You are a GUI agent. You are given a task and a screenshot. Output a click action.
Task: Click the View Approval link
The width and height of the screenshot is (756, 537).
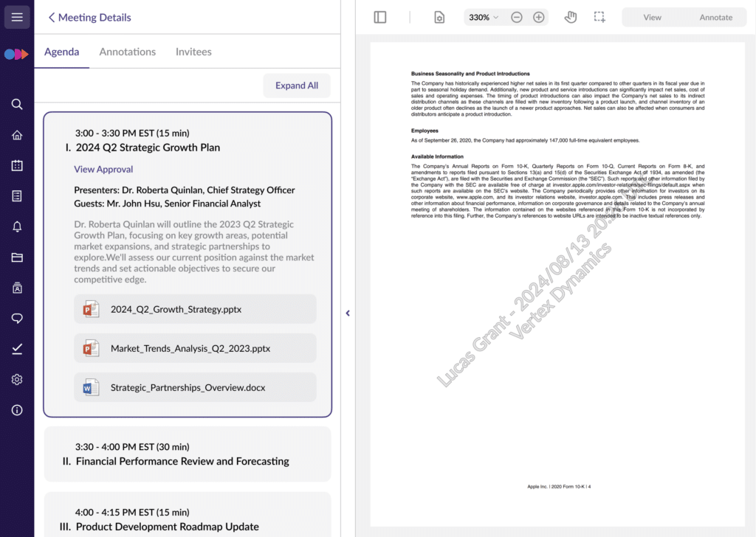(x=103, y=169)
